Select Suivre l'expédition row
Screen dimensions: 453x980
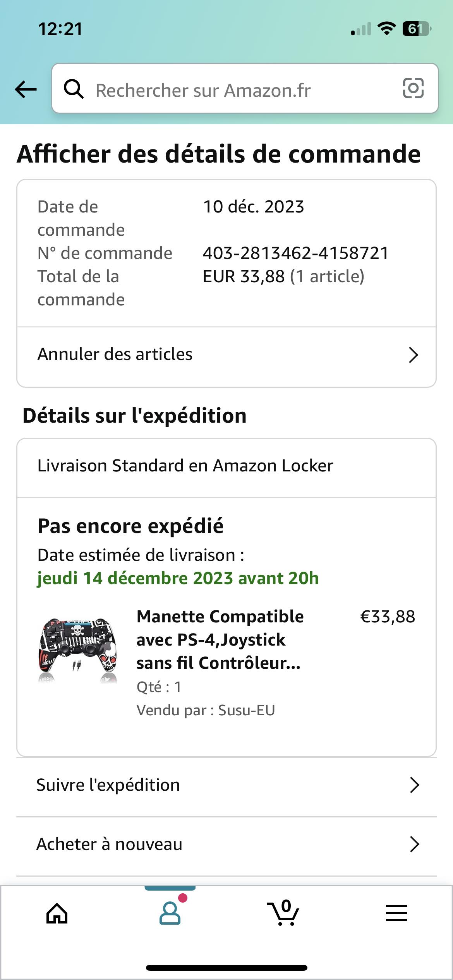(108, 785)
